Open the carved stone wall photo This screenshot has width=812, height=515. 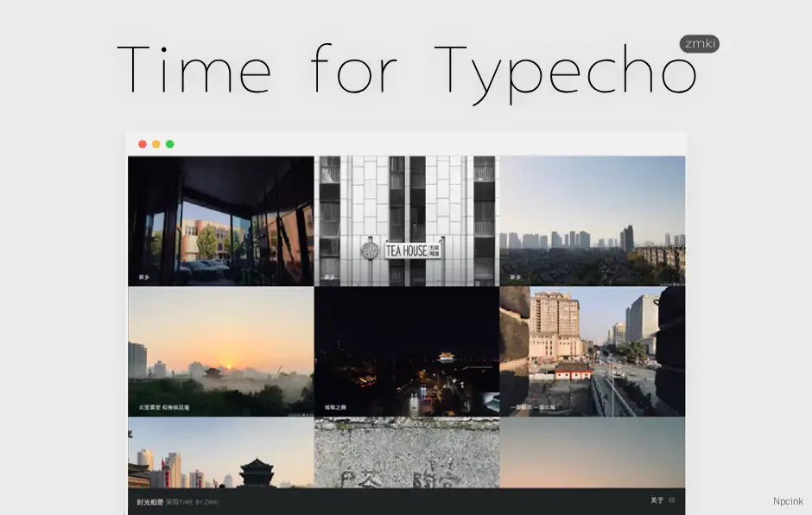[407, 454]
